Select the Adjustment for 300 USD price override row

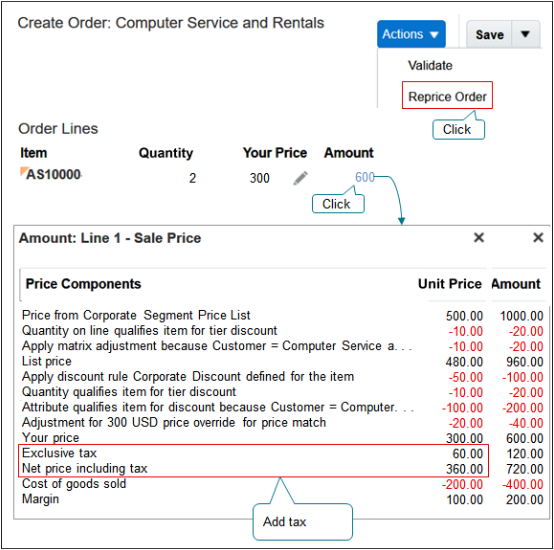pyautogui.click(x=282, y=423)
